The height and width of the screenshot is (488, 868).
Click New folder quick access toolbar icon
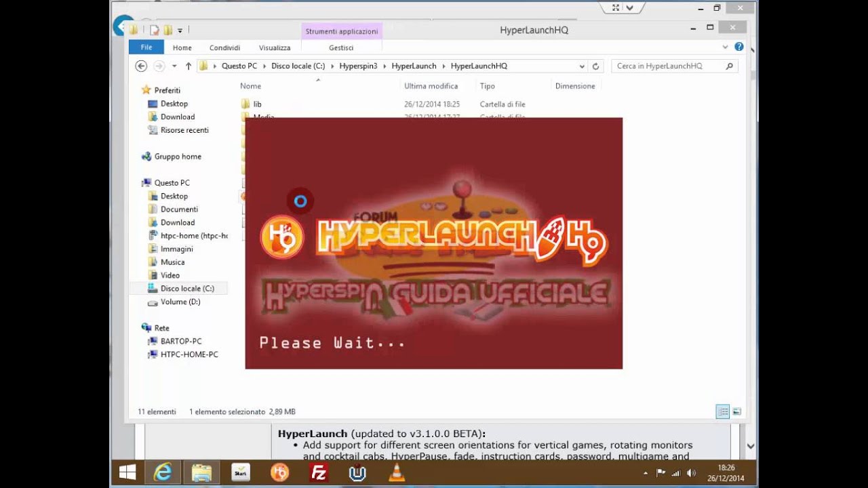pyautogui.click(x=167, y=30)
